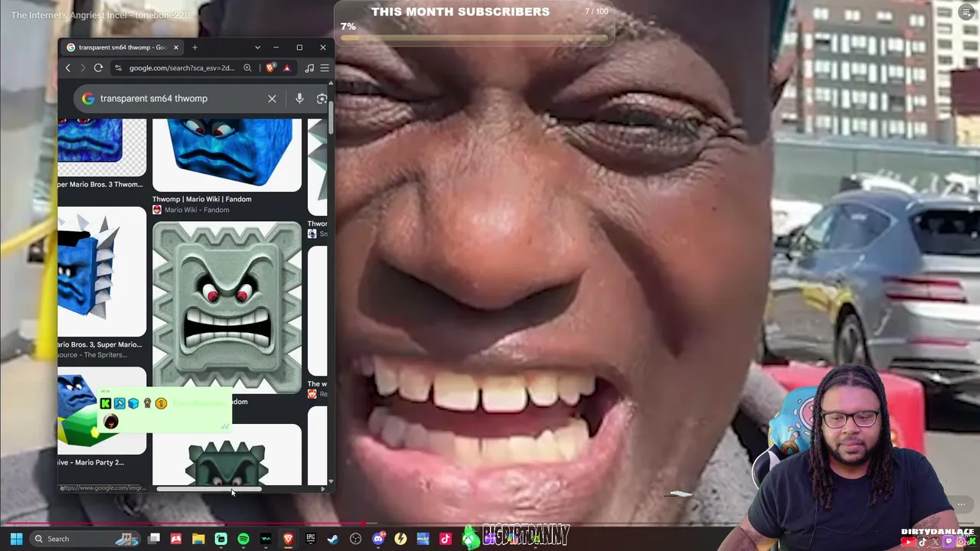Image resolution: width=980 pixels, height=551 pixels.
Task: Open site settings icon in address bar
Action: [x=118, y=68]
